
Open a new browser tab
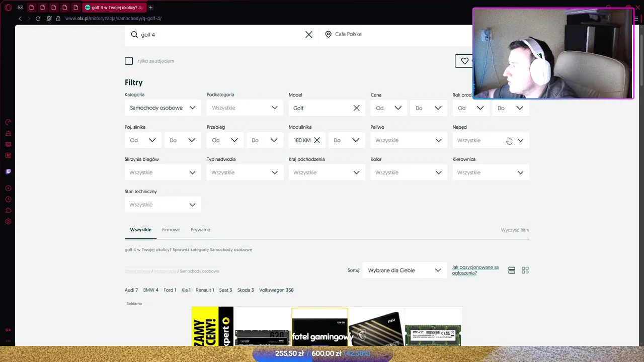coord(150,8)
